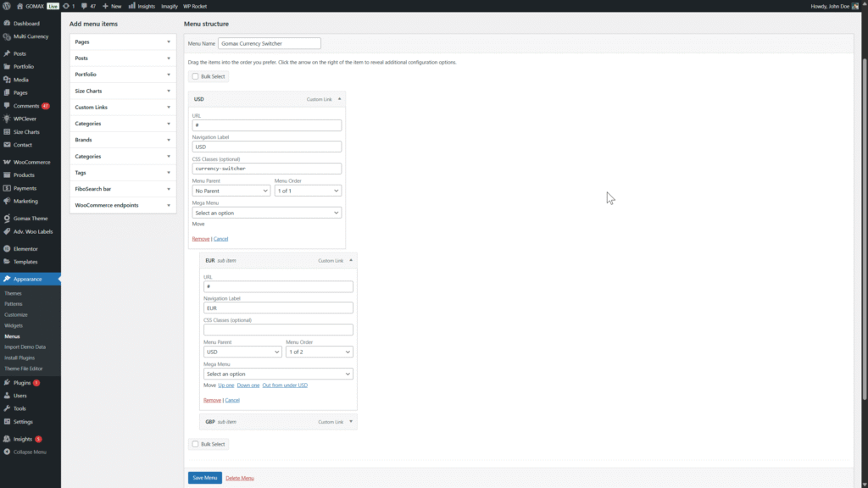Click the Portfolio sidebar icon
Viewport: 868px width, 488px height.
[7, 66]
